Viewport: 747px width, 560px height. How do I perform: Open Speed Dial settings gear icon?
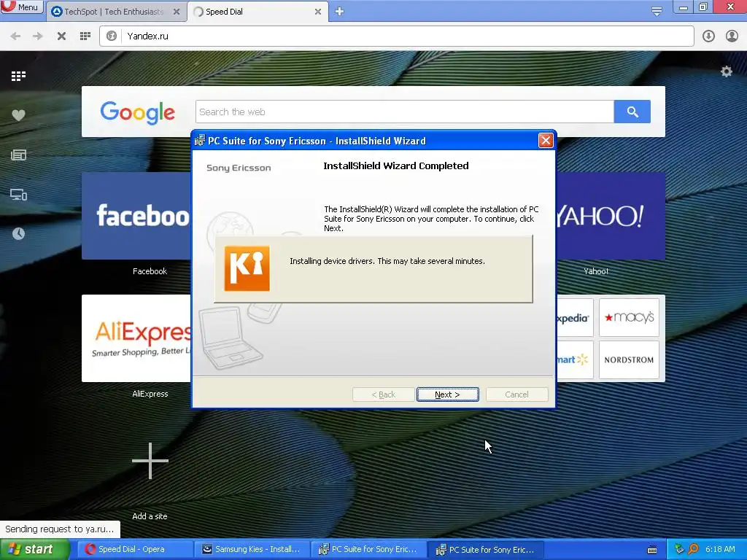coord(726,71)
